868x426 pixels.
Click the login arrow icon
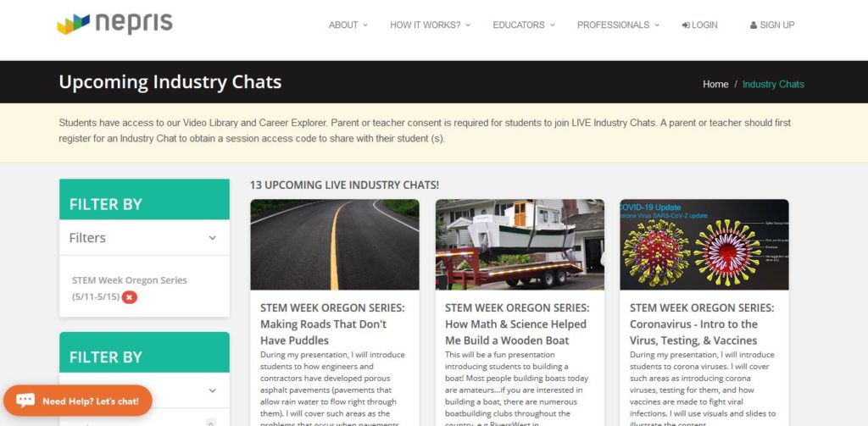tap(686, 25)
